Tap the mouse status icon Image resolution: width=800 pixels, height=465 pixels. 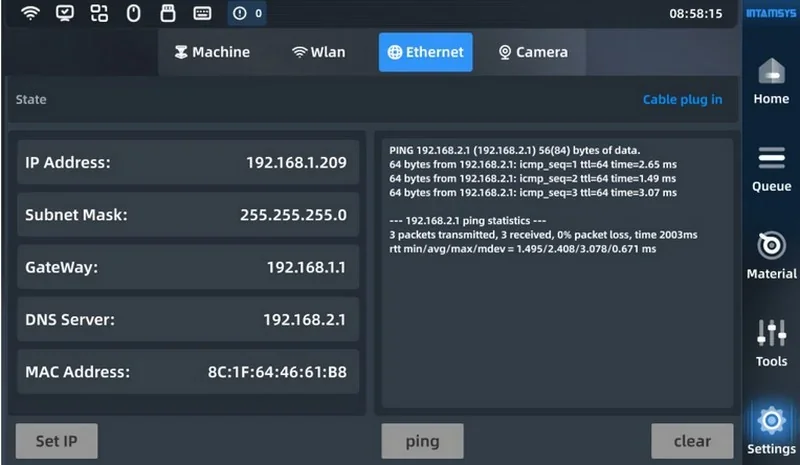pyautogui.click(x=133, y=13)
